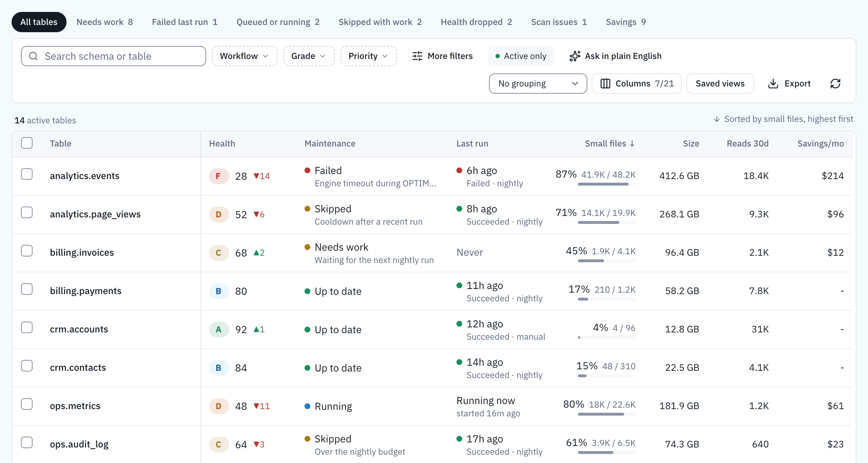Click the C grade badge for ops.audit_log
Screen dimensions: 868x463
219,445
